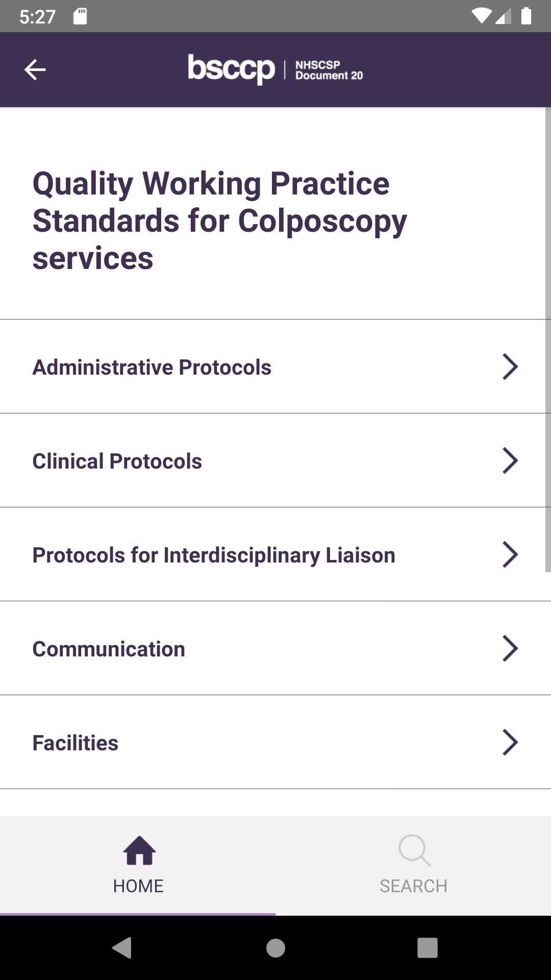Open the Search magnifier icon
This screenshot has width=551, height=980.
[x=414, y=850]
